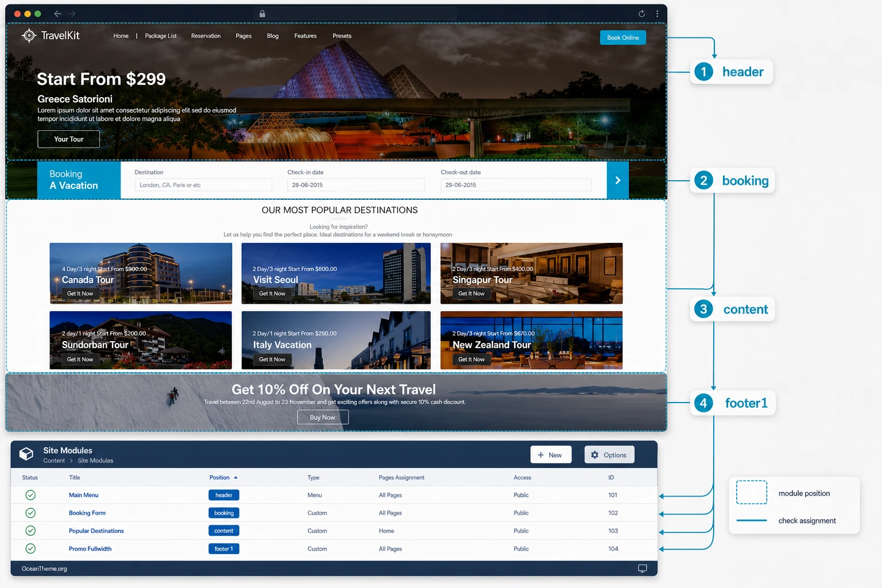Open the New Zealand Tour thumbnail
The height and width of the screenshot is (588, 882).
point(531,340)
